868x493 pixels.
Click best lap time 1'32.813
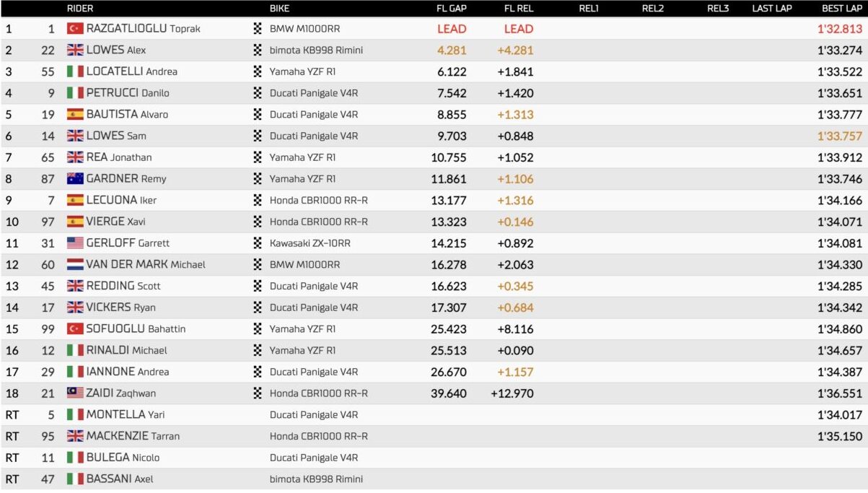[840, 29]
